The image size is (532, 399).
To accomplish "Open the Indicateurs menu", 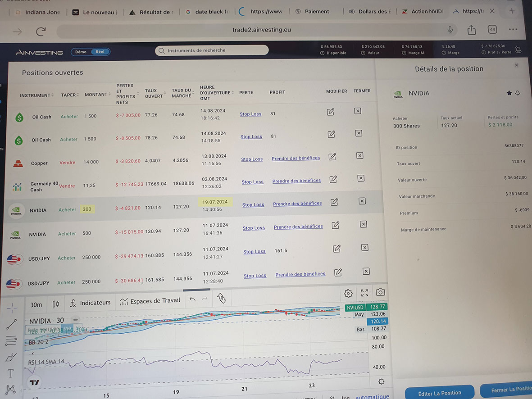I will click(90, 303).
